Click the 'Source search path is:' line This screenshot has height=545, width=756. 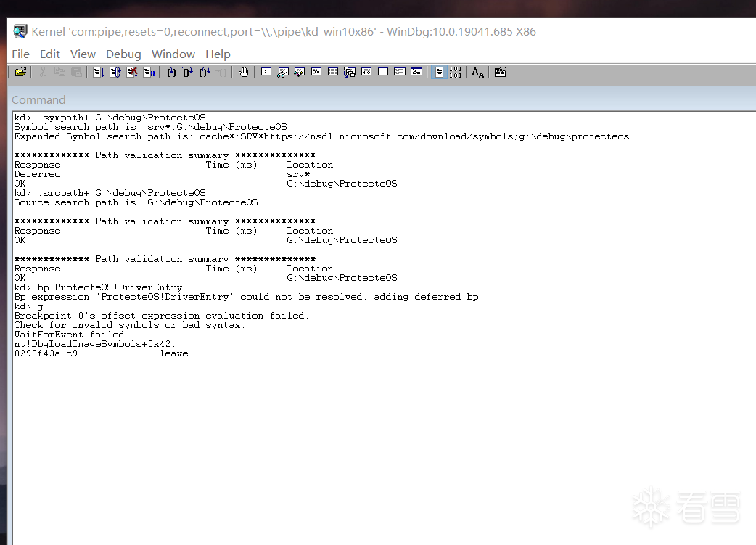136,202
